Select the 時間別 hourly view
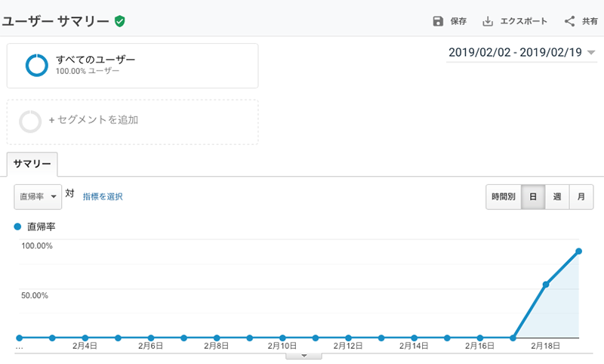604x364 pixels. coord(503,197)
